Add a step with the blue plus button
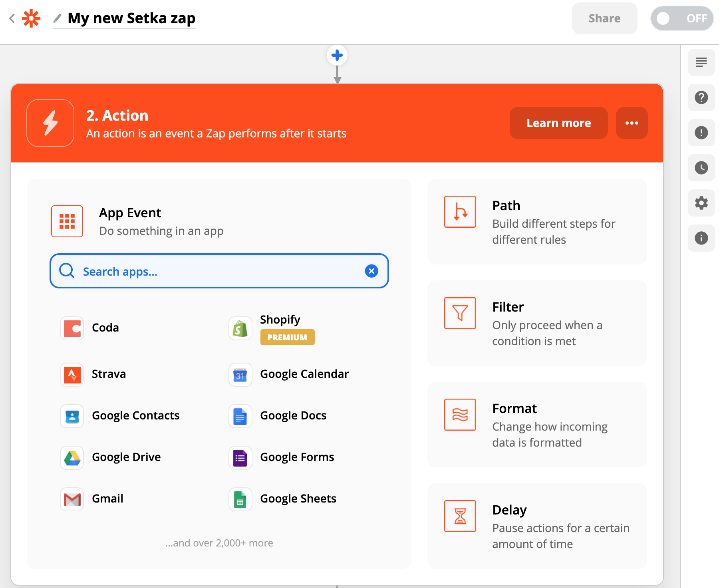719x588 pixels. tap(337, 55)
